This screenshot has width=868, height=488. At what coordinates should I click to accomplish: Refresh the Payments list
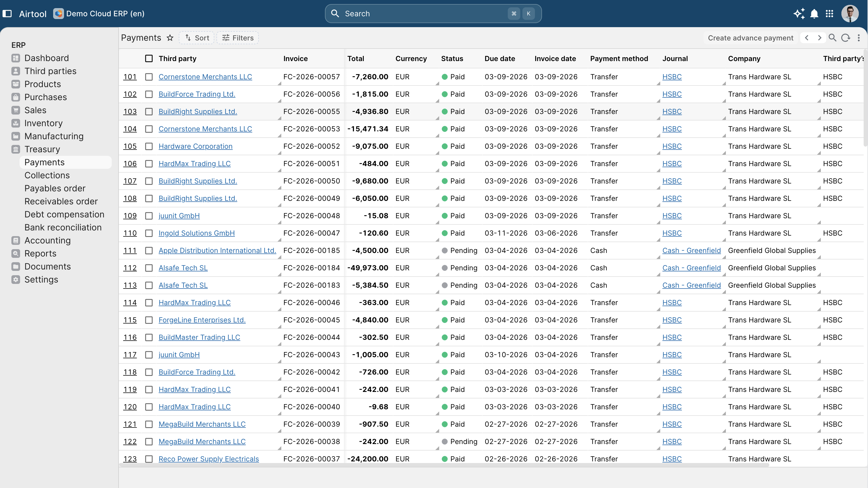[845, 38]
